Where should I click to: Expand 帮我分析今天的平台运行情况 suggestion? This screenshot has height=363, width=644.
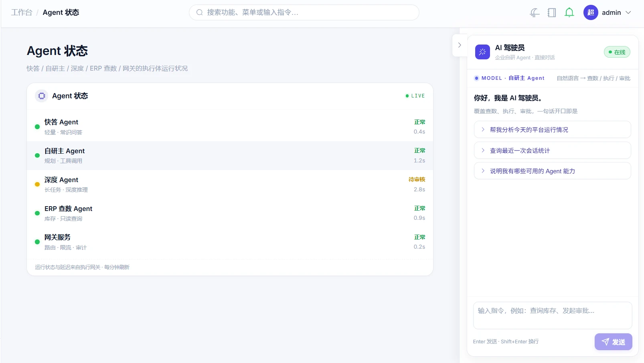tap(552, 130)
